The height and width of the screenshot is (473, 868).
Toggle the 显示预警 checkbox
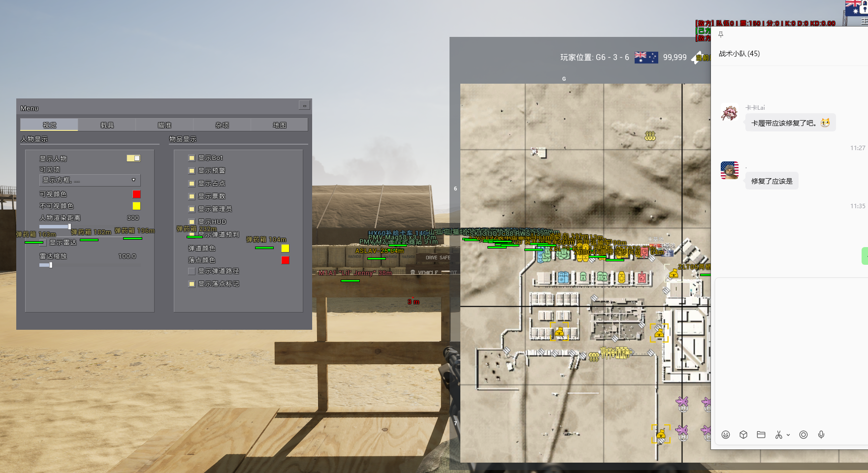(x=192, y=171)
